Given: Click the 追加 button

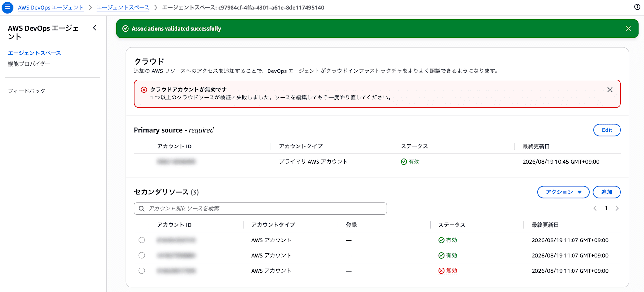Looking at the screenshot, I should pos(607,192).
